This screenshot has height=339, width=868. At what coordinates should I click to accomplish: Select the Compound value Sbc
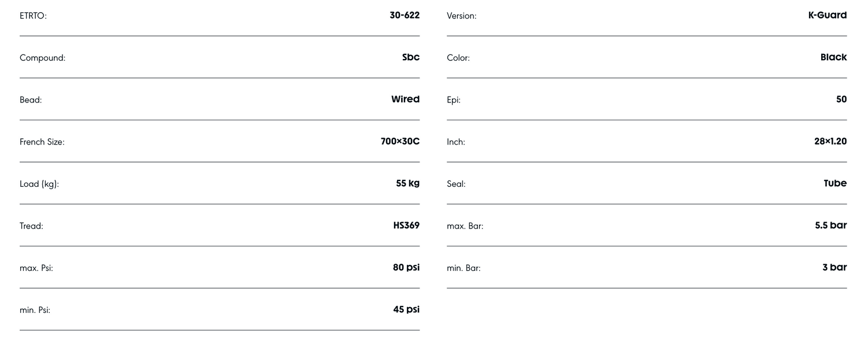click(x=411, y=57)
